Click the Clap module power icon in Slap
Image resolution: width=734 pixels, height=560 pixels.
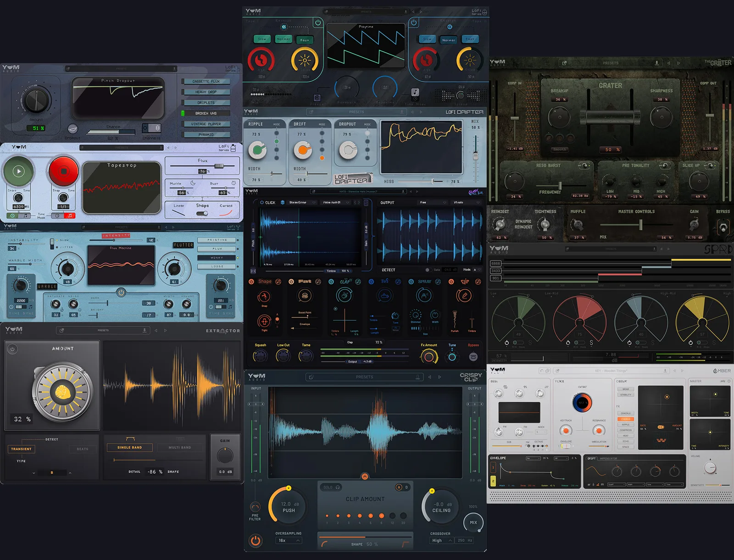coord(331,282)
